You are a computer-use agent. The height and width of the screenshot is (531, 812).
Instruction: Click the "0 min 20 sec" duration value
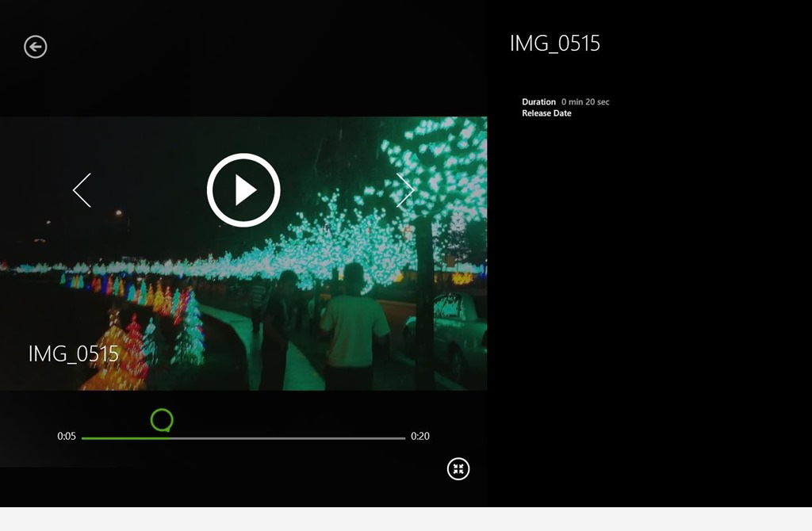(x=585, y=102)
